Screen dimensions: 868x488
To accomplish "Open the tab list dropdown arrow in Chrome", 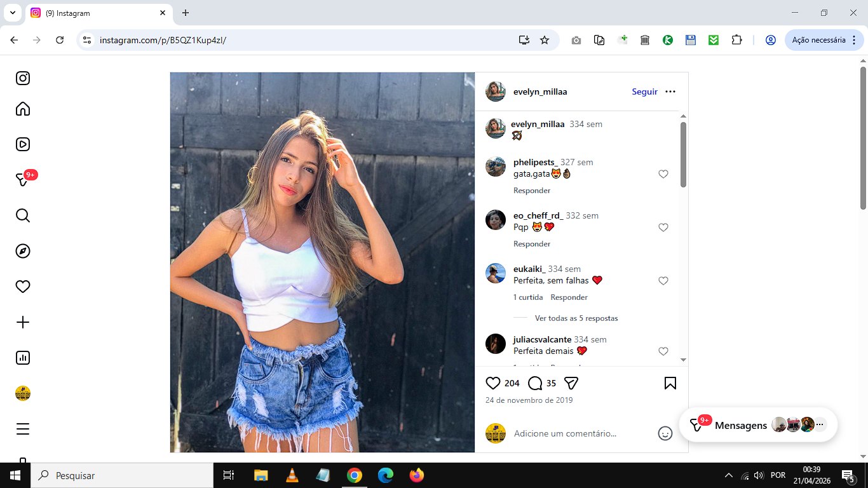I will pos(12,13).
